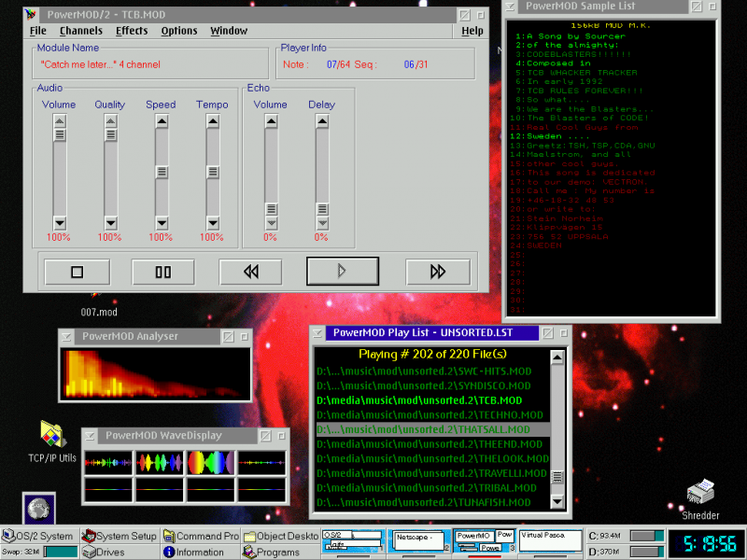Click sample 12 'Sweden' in Sample List
Viewport: 747px width, 560px height.
pyautogui.click(x=550, y=136)
